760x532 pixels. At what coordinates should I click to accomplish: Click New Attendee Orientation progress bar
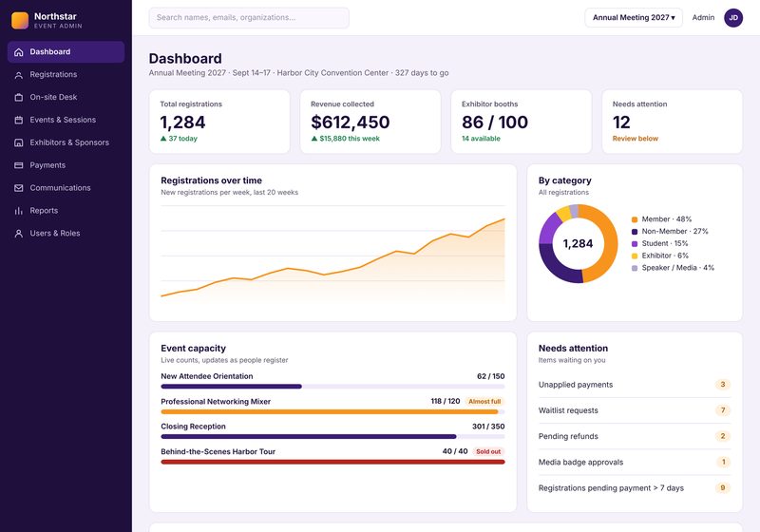tap(332, 387)
